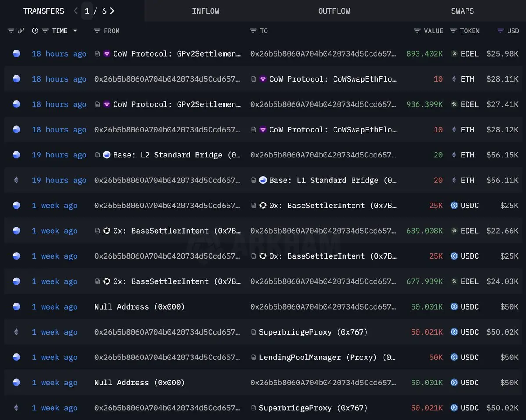Open CoWSwapEthFlow entity in $28.11K row

tap(333, 79)
